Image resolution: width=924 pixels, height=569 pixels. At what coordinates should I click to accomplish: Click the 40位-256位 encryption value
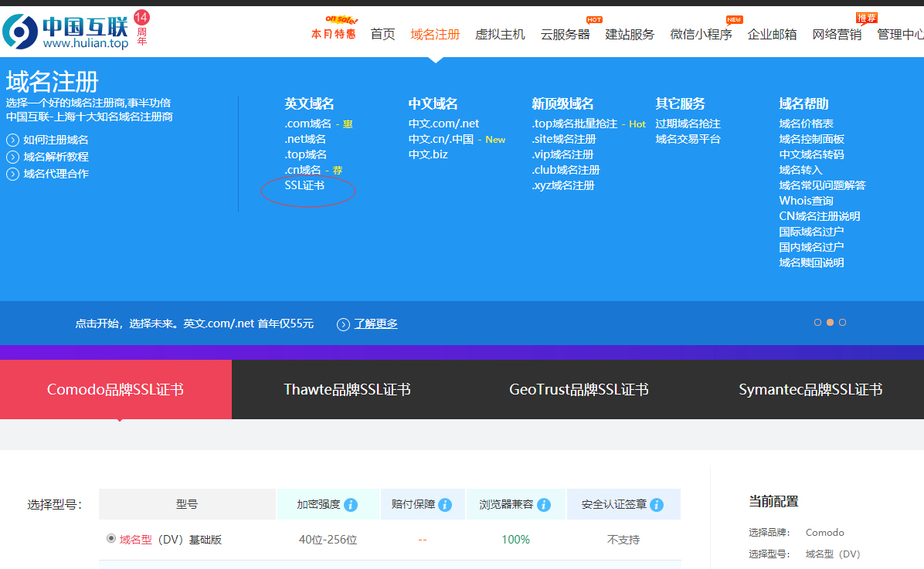328,540
